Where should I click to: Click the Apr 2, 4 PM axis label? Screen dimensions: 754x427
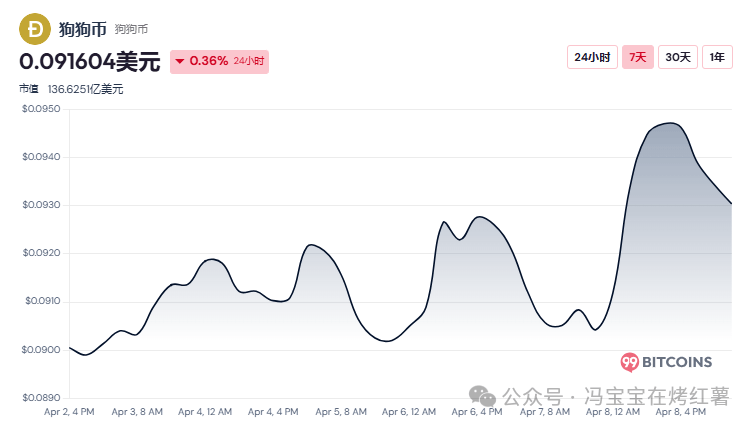coord(69,411)
